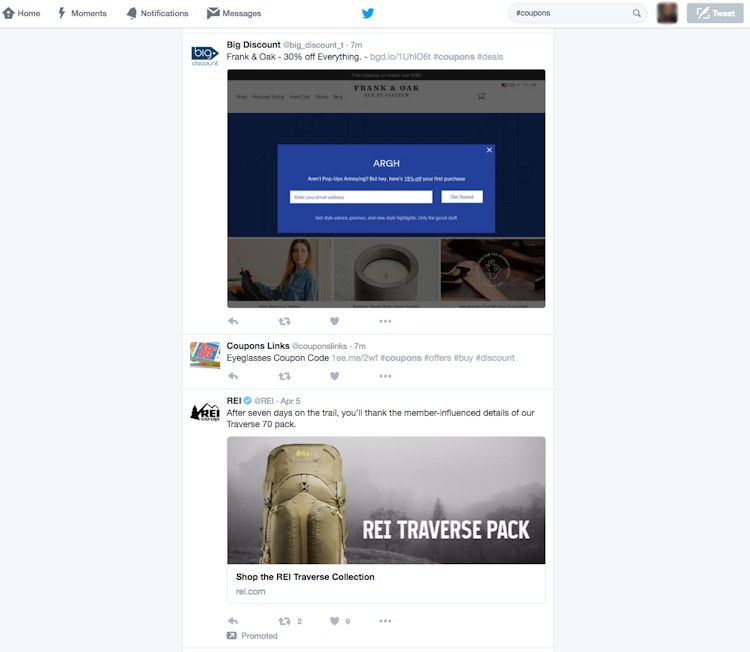
Task: Open the bgd.io/1UhlO6t link
Action: click(400, 57)
